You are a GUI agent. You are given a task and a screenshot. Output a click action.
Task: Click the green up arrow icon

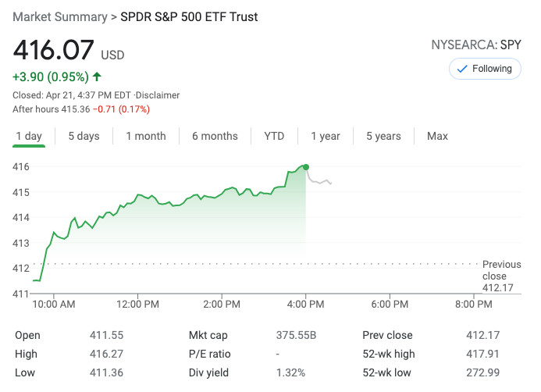point(97,77)
